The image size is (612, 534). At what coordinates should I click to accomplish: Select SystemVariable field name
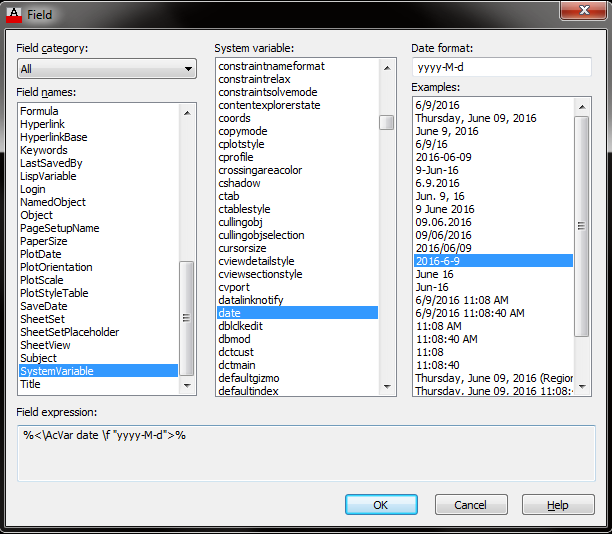coord(98,371)
